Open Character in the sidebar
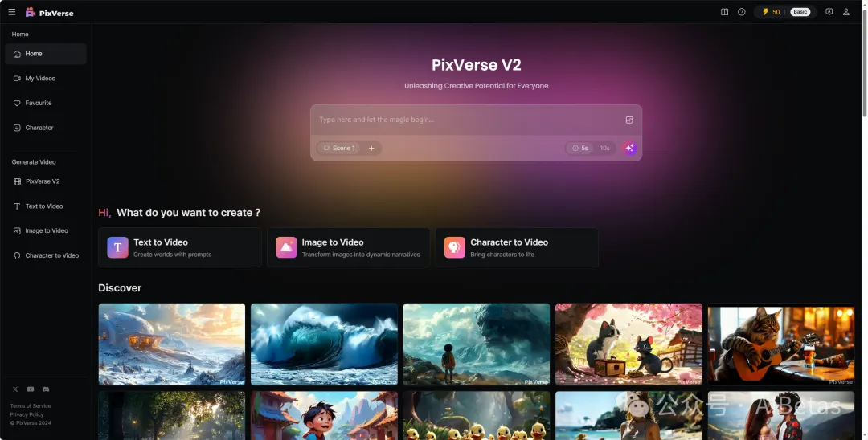 coord(46,128)
